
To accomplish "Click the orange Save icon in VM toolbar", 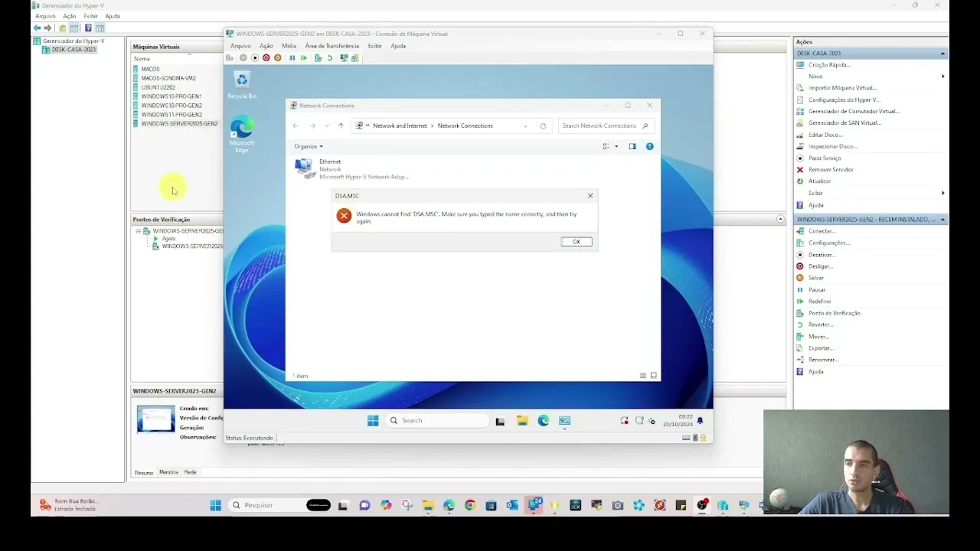I will [x=278, y=58].
